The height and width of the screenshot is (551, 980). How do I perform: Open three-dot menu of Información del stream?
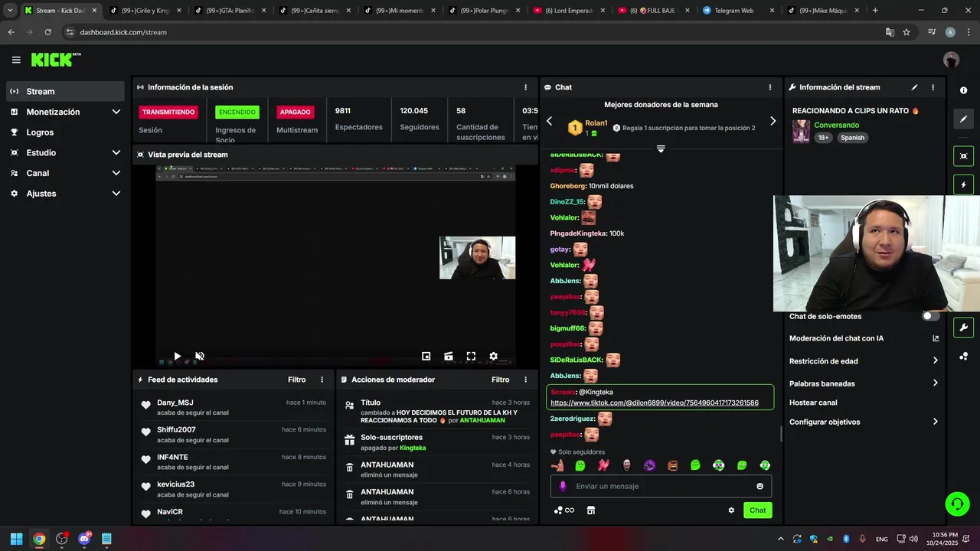(933, 87)
